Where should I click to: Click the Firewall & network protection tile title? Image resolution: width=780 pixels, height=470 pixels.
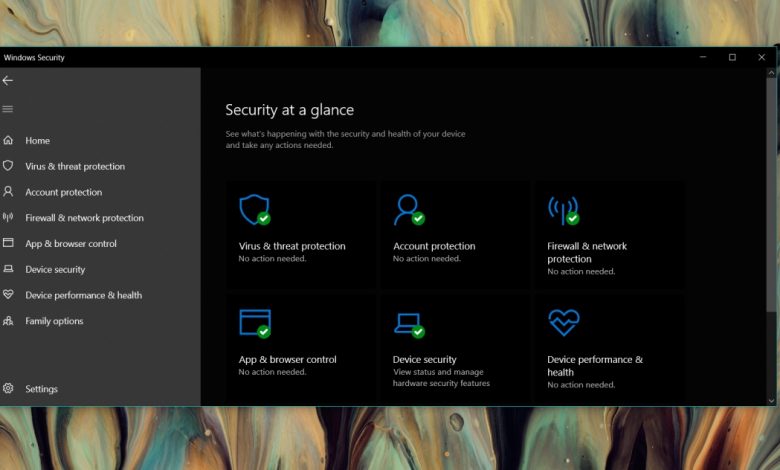pos(587,253)
